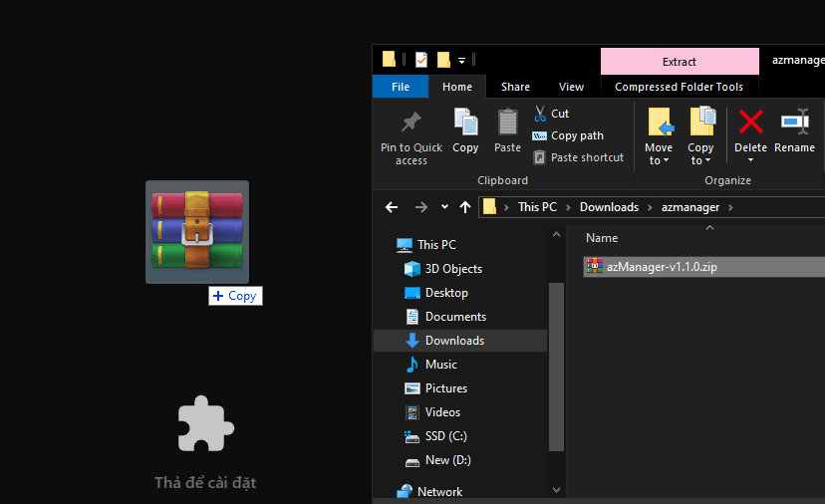Click the Copy icon in the Clipboard group
825x504 pixels.
click(465, 123)
